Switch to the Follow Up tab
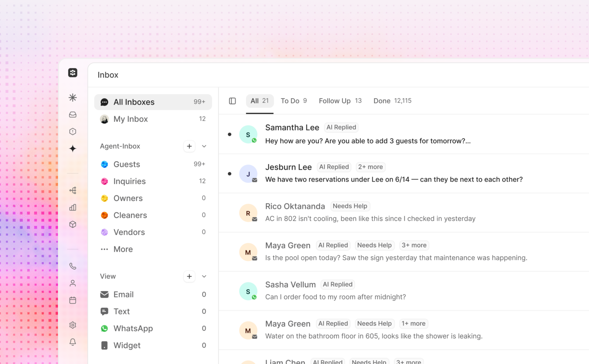The height and width of the screenshot is (364, 589). coord(340,101)
